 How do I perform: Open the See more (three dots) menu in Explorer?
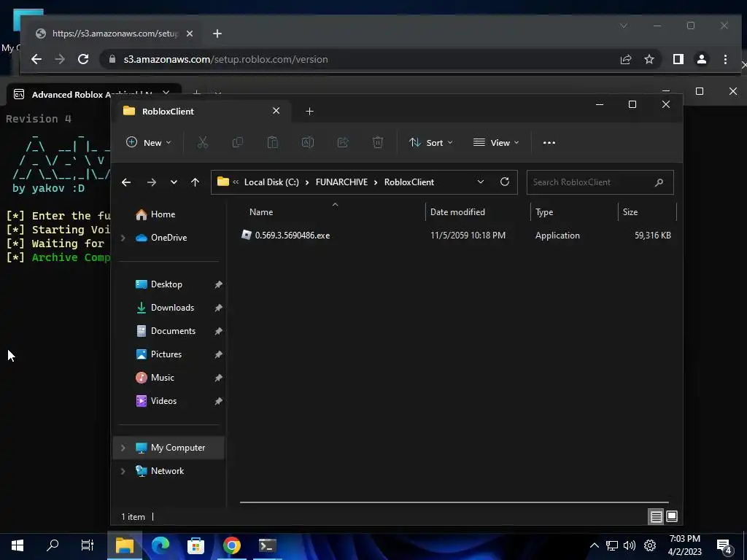point(549,142)
